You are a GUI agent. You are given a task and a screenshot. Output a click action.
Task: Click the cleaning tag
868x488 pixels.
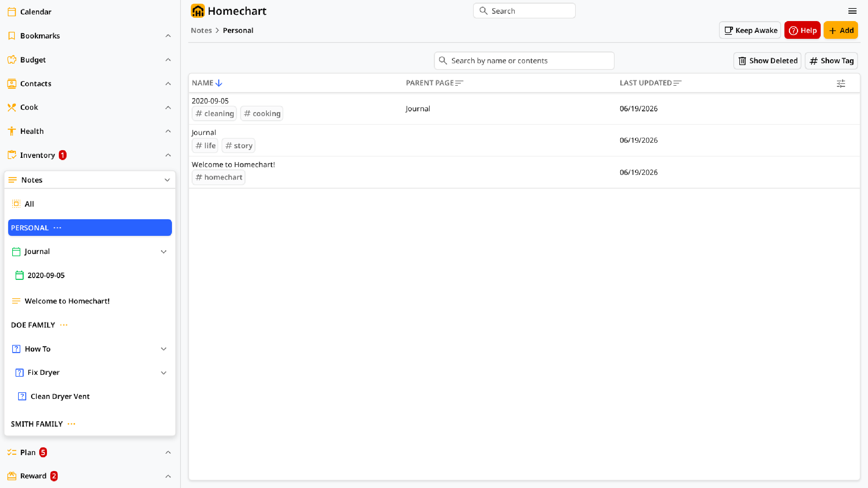coord(215,113)
